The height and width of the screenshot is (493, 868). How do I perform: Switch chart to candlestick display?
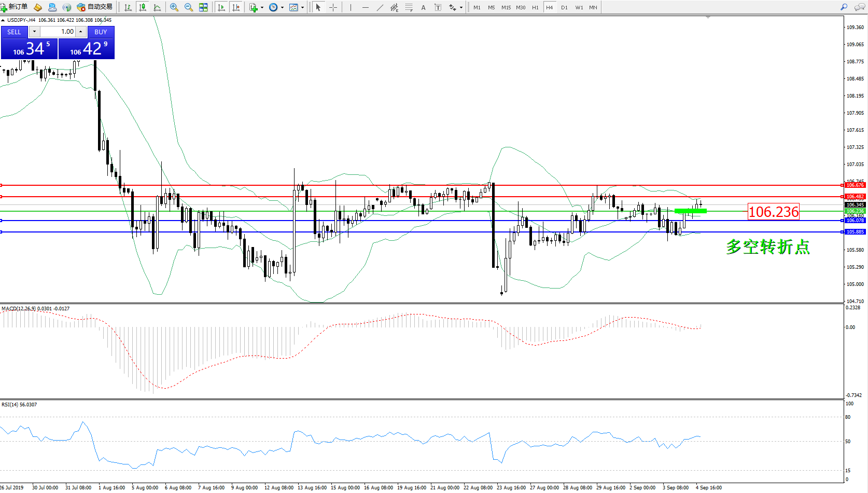point(143,7)
